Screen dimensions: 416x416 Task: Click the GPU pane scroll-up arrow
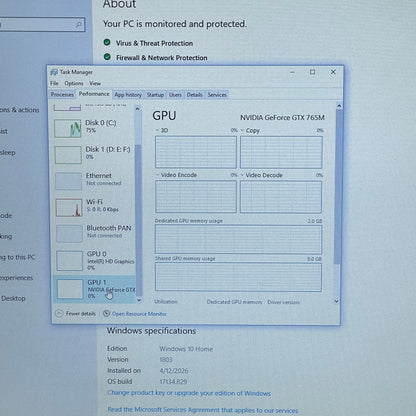tap(339, 106)
